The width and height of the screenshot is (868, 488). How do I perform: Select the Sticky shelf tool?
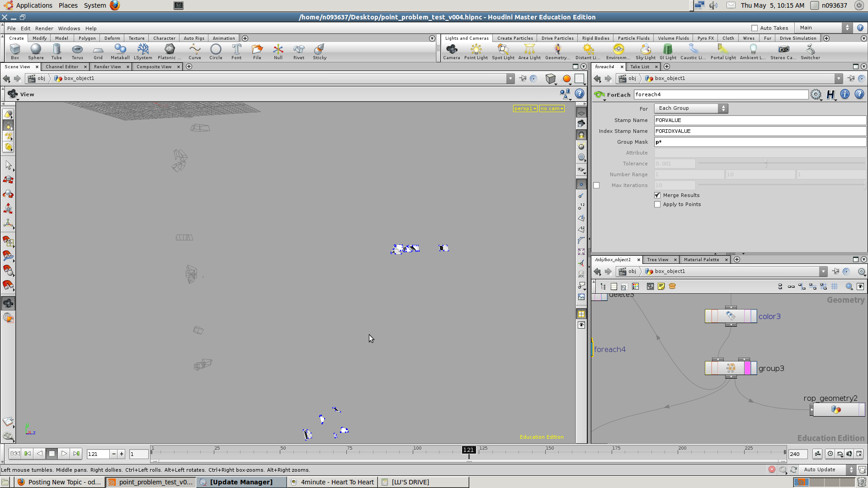coord(320,52)
